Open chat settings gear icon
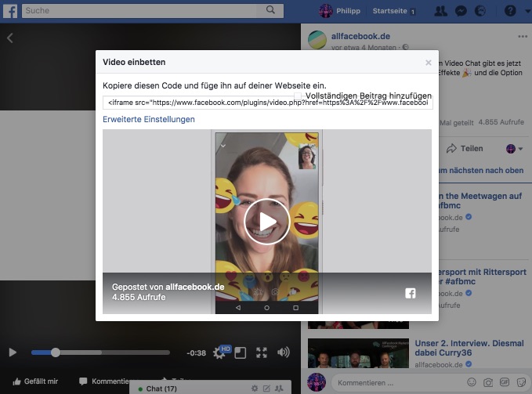Image resolution: width=532 pixels, height=394 pixels. coord(255,389)
